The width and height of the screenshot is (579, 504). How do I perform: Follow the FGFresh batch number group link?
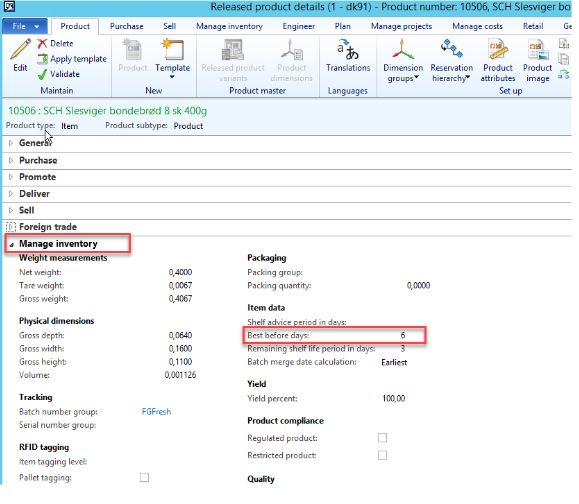[x=156, y=411]
